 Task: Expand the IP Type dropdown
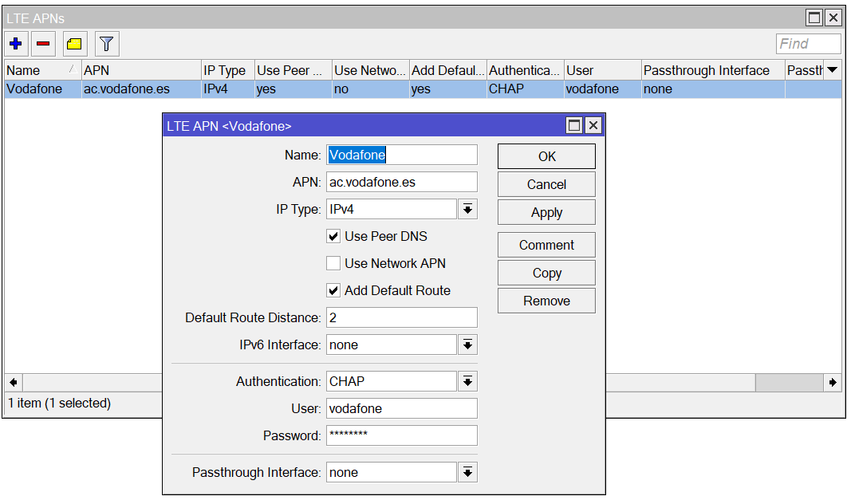coord(467,209)
